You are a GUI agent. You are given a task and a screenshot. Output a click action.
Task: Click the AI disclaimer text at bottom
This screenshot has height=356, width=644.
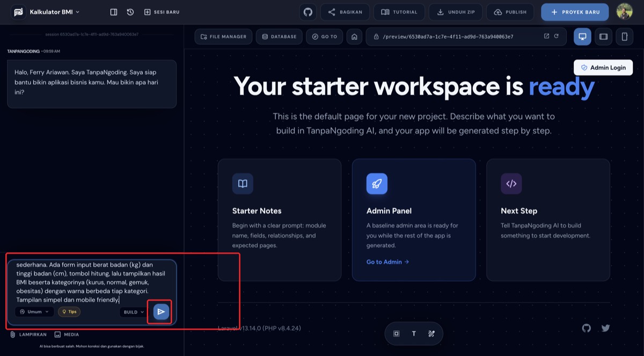tap(92, 346)
